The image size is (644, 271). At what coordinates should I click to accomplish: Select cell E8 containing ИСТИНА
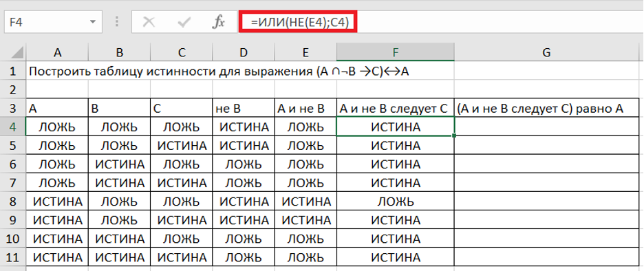(x=305, y=202)
